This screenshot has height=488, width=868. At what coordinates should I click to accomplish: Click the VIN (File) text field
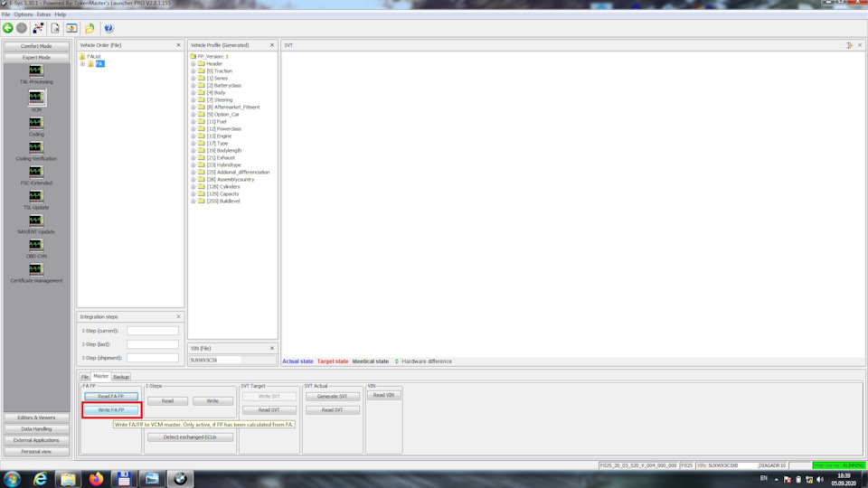tap(232, 360)
